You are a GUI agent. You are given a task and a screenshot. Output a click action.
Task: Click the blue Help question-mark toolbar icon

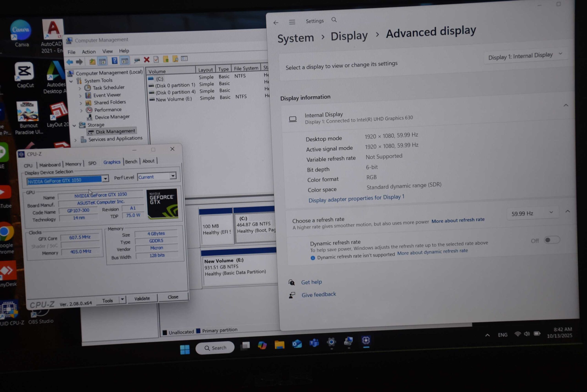coord(114,61)
